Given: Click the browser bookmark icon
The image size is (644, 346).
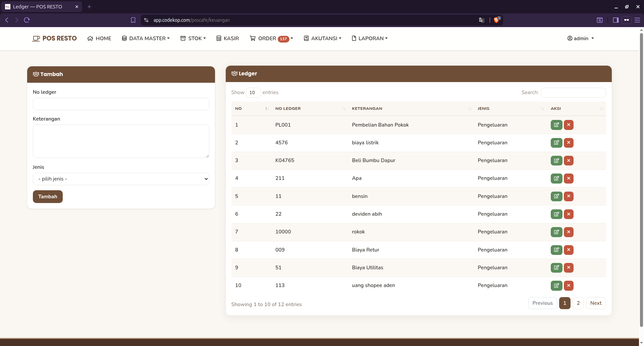Looking at the screenshot, I should [133, 20].
